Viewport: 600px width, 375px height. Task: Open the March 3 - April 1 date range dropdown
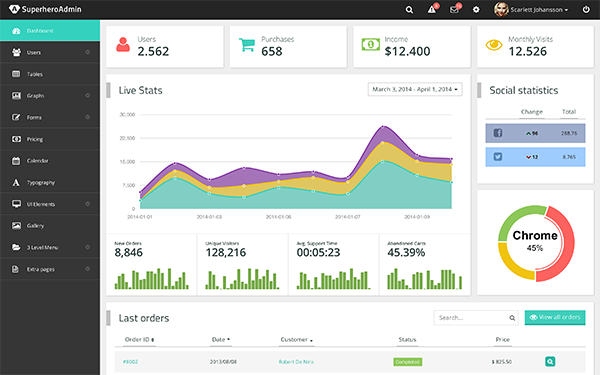(415, 89)
